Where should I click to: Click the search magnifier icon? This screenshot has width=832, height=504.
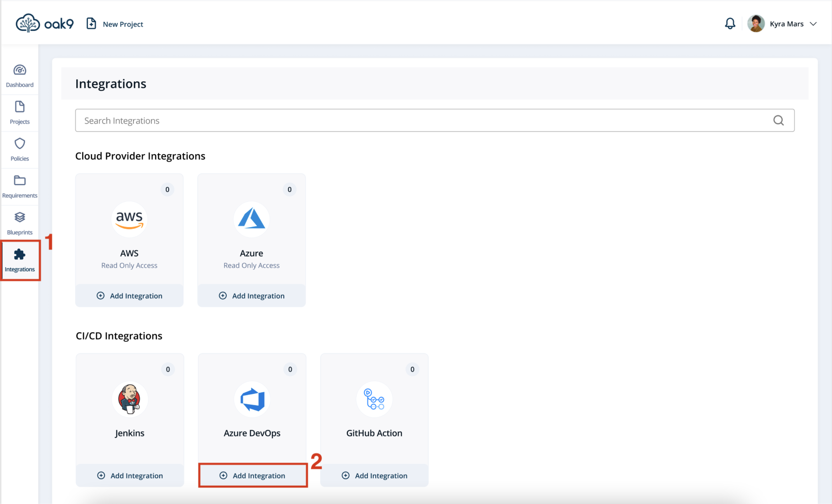[778, 121]
